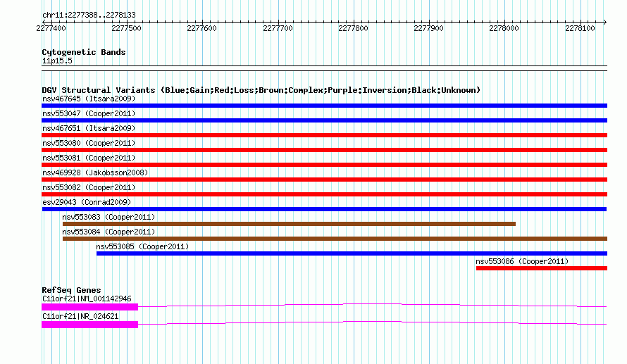Viewport: 627px width, 364px height.
Task: Click the 2277500 ruler coordinate
Action: click(x=126, y=28)
